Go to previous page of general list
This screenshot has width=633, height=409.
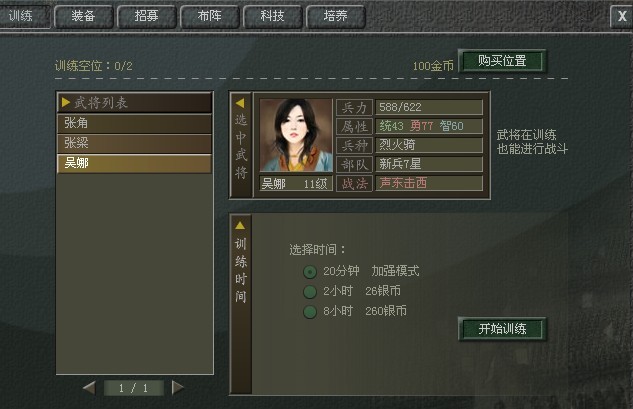click(x=89, y=388)
